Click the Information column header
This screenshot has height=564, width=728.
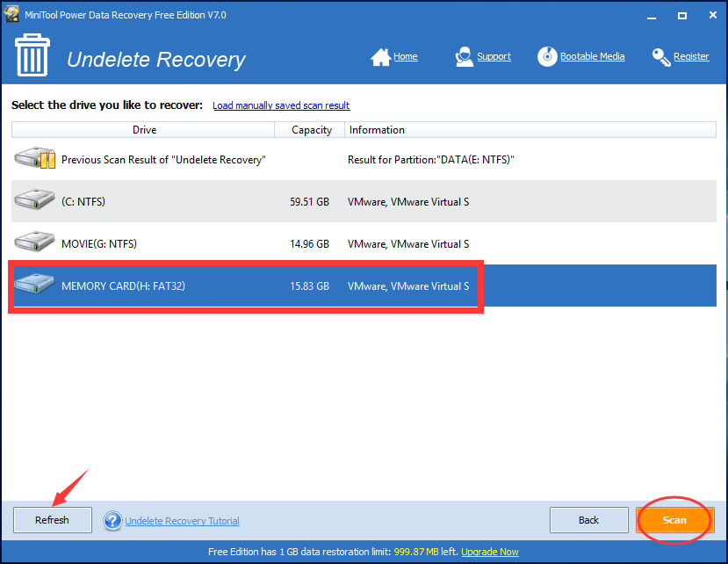point(530,130)
